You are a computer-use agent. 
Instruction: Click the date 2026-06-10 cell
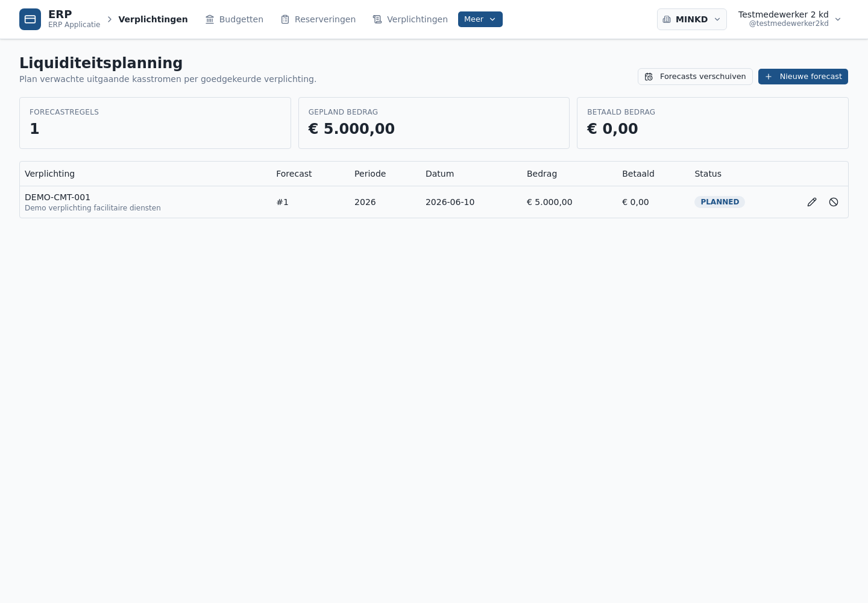pos(450,202)
